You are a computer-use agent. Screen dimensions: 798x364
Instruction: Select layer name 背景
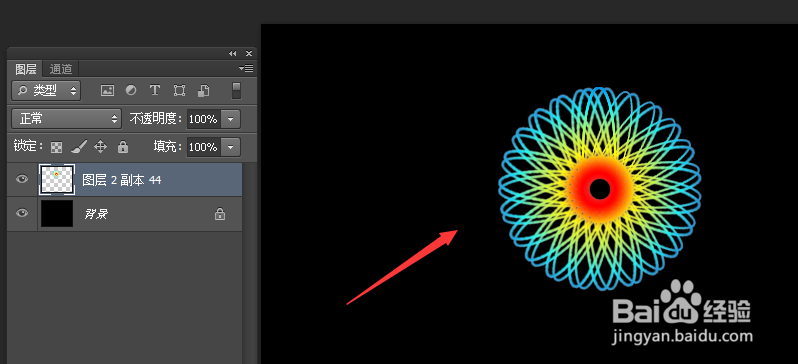96,214
